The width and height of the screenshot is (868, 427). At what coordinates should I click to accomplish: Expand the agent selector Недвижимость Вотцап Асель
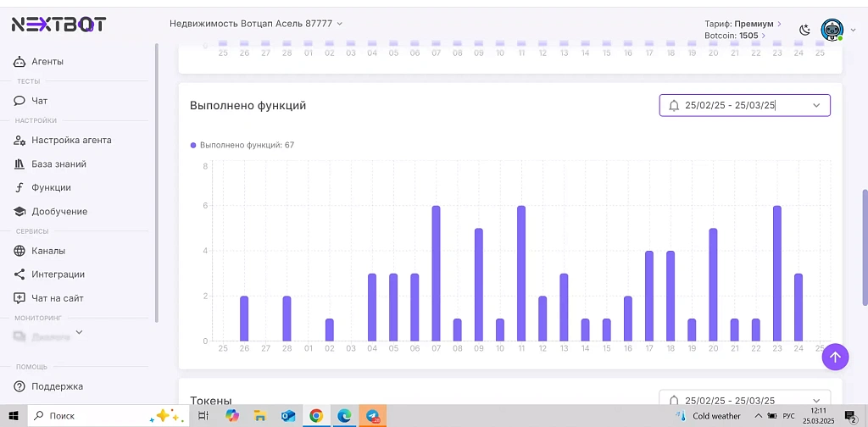255,24
